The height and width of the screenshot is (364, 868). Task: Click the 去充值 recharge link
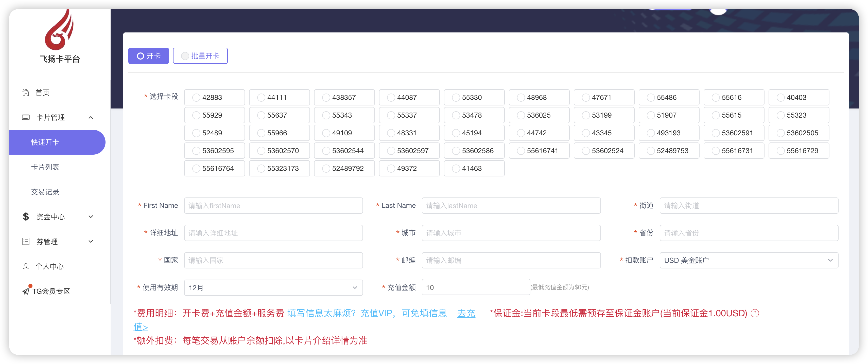tap(466, 314)
